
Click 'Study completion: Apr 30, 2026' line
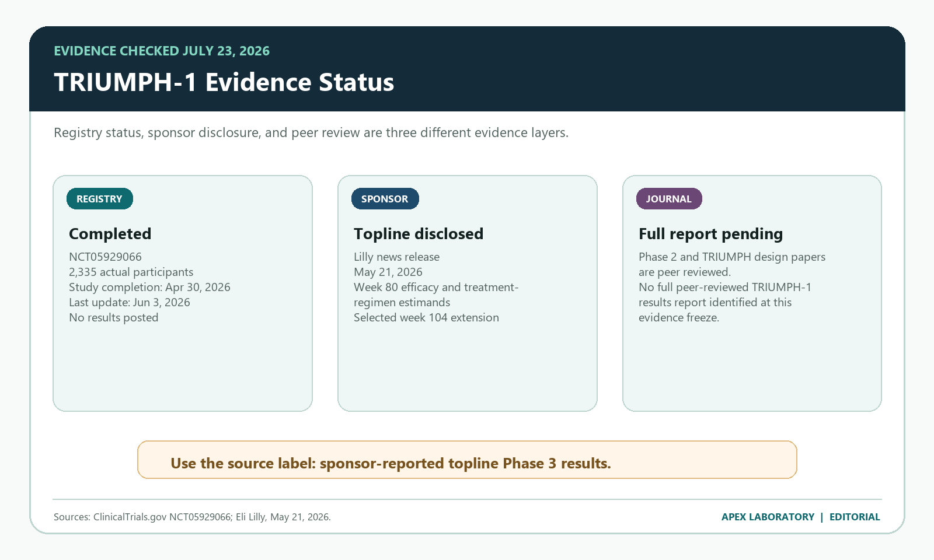tap(149, 287)
